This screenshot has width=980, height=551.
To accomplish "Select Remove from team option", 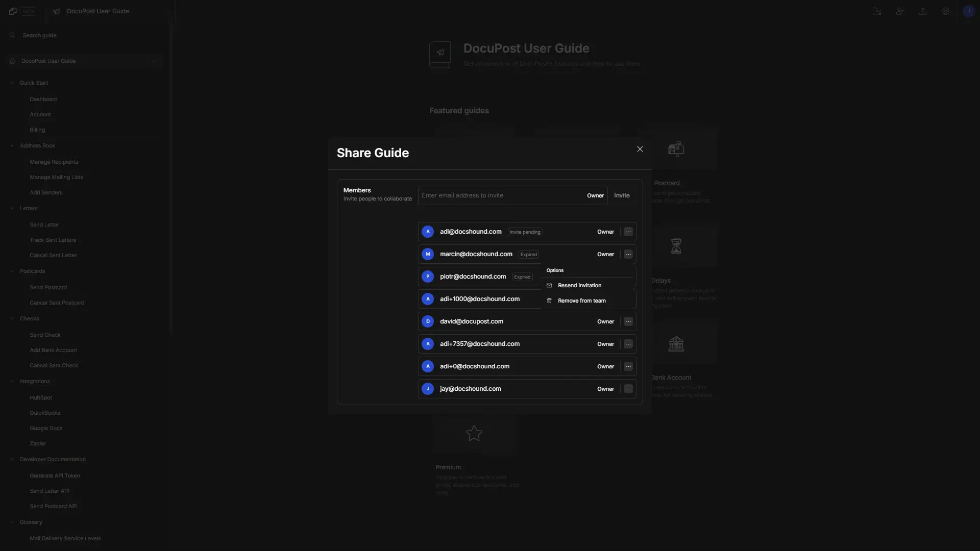I will click(581, 300).
